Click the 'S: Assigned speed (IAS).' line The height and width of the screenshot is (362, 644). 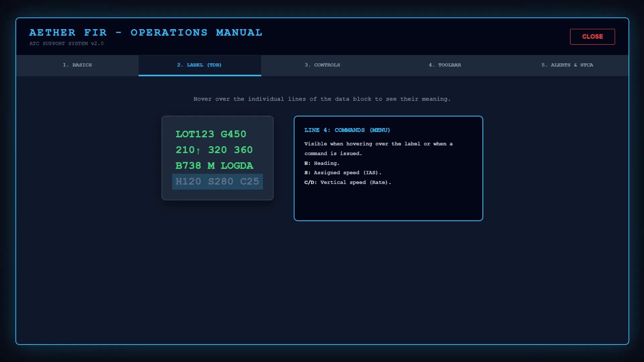(x=343, y=173)
